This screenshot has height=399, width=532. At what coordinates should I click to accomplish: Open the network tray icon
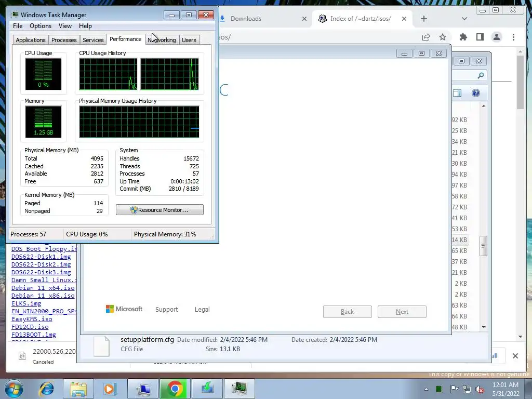[467, 389]
